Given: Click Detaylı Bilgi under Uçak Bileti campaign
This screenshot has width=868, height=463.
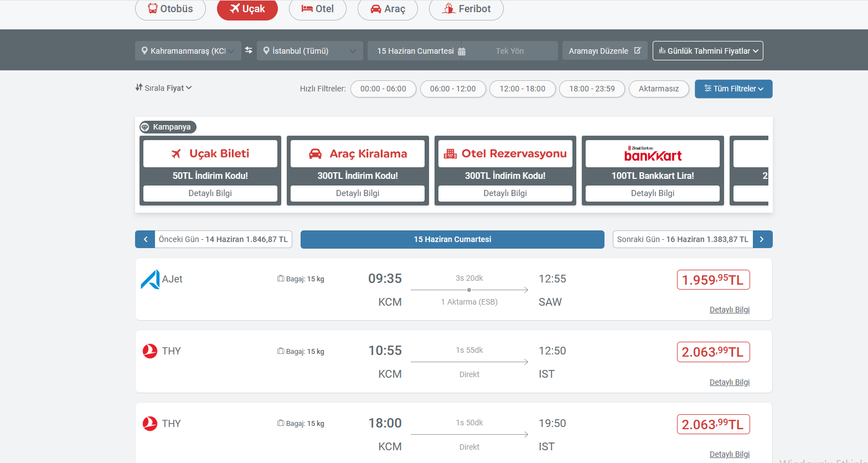Looking at the screenshot, I should pyautogui.click(x=210, y=193).
